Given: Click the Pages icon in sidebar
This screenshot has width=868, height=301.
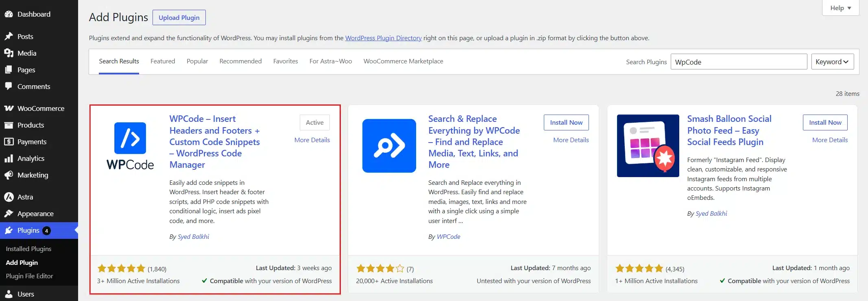Looking at the screenshot, I should pos(9,70).
